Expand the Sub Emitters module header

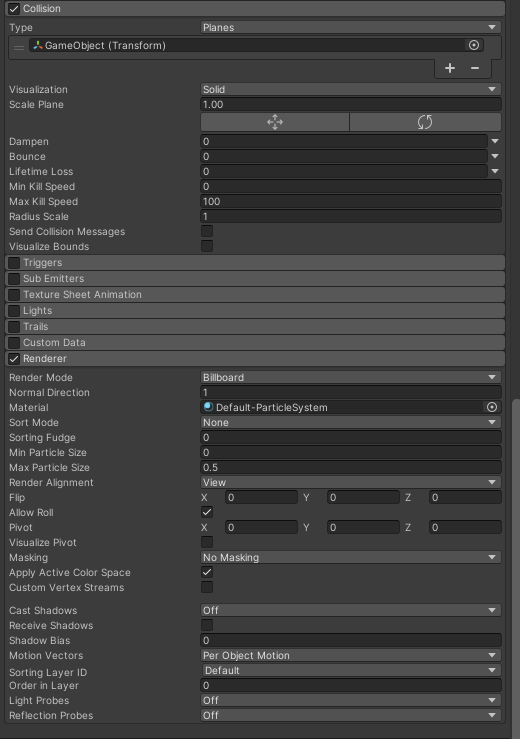(255, 279)
